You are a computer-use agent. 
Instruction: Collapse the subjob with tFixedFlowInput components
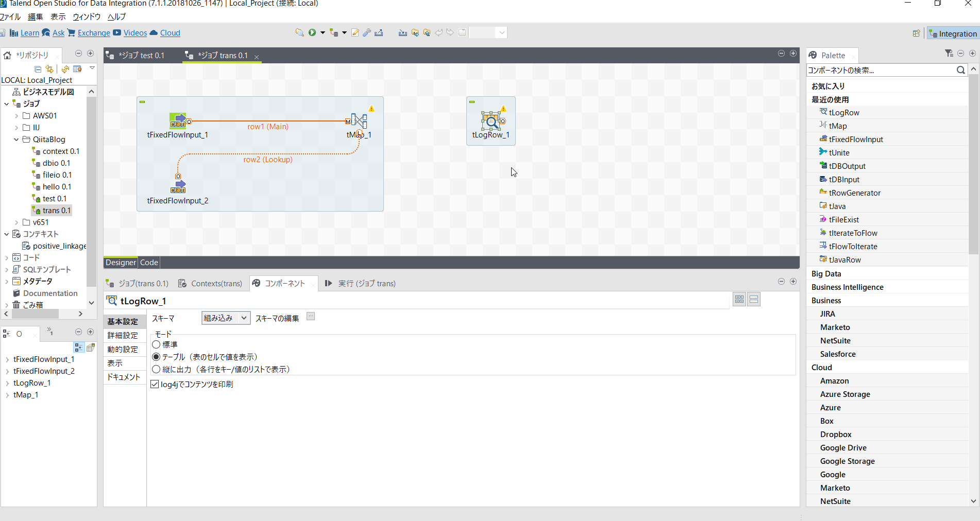pyautogui.click(x=142, y=102)
